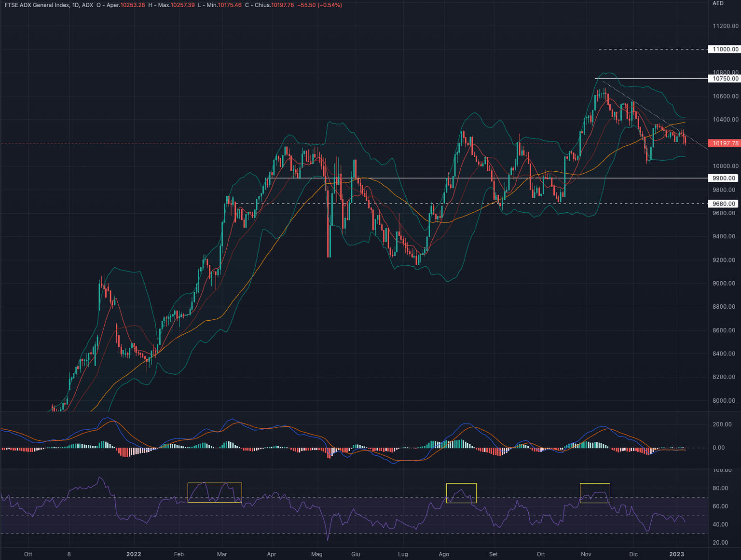Click the 2023 label on time axis

[676, 554]
